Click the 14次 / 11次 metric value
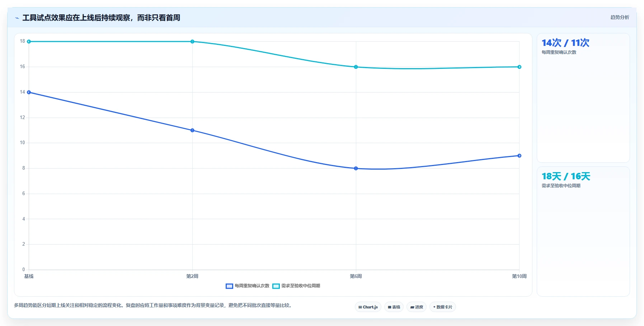The height and width of the screenshot is (326, 644). 565,43
